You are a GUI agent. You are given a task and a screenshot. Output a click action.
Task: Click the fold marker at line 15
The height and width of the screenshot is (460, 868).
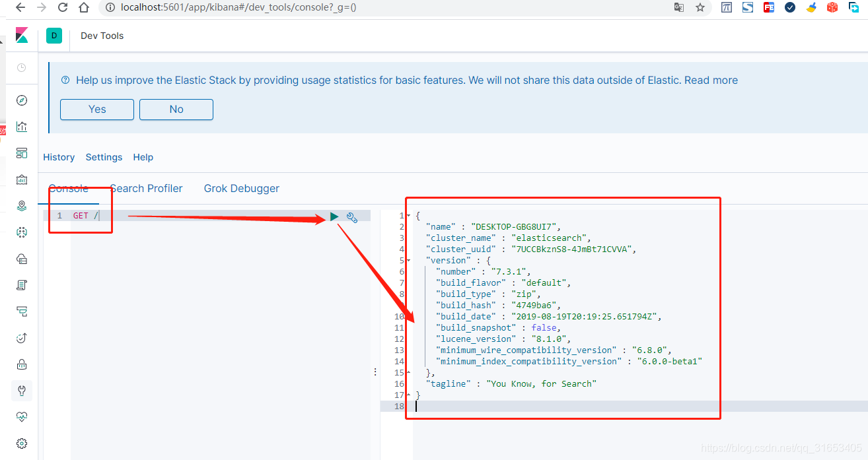408,373
